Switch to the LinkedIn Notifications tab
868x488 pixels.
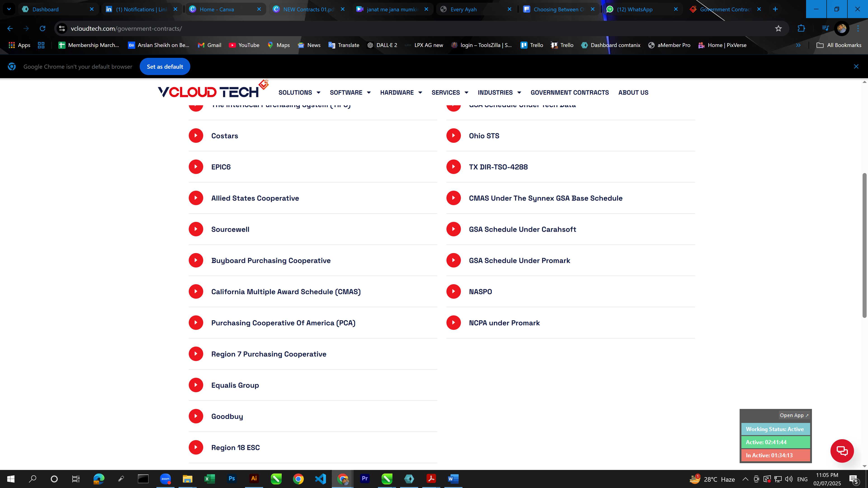pos(142,9)
